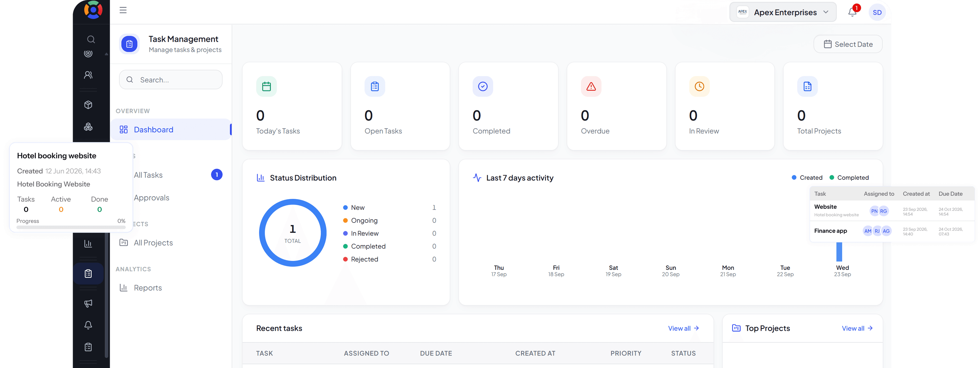Click the Open Tasks clipboard icon

375,86
